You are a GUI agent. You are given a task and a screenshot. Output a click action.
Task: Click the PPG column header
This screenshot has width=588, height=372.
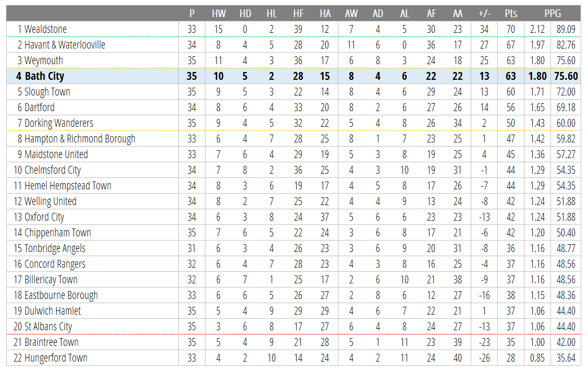[553, 14]
